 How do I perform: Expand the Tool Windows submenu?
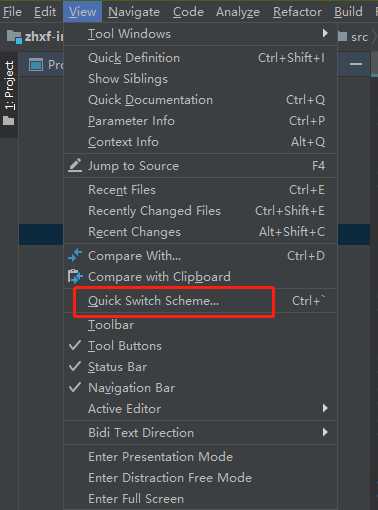(200, 34)
